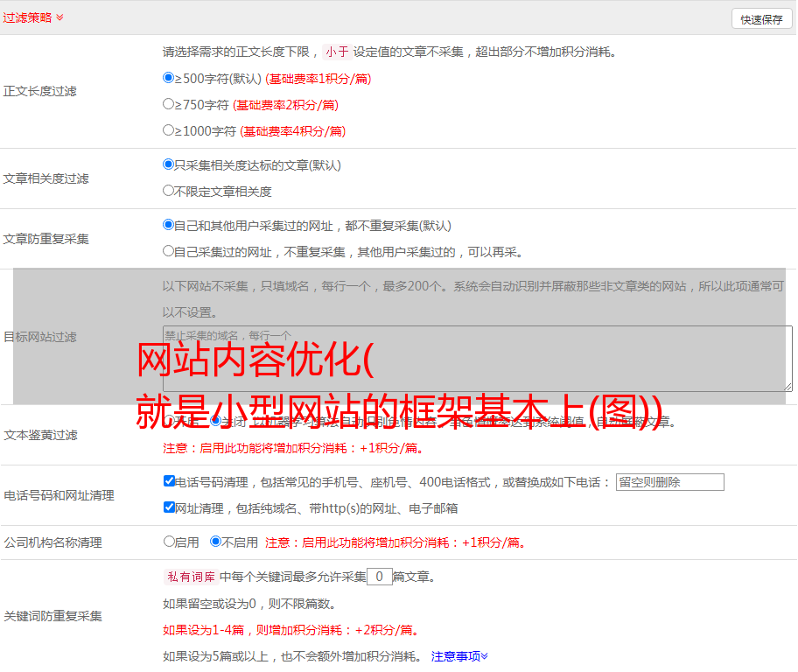
Task: Click the keyword article count field
Action: [x=379, y=577]
